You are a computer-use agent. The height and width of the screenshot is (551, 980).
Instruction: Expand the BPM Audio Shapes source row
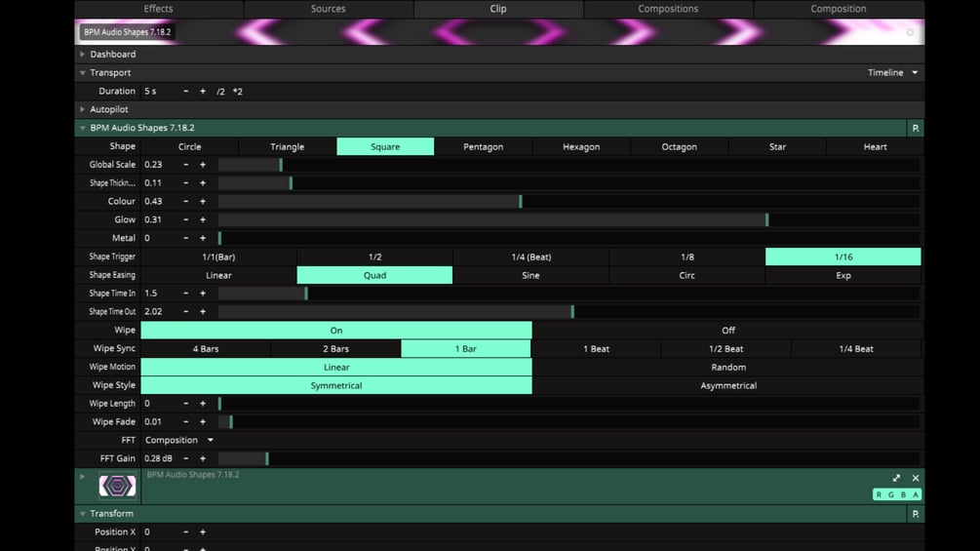pyautogui.click(x=83, y=477)
